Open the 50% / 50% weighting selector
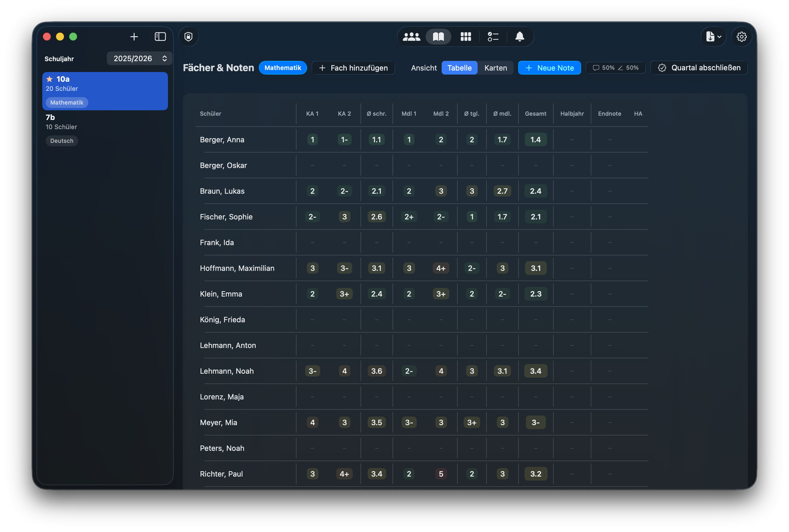 tap(615, 68)
